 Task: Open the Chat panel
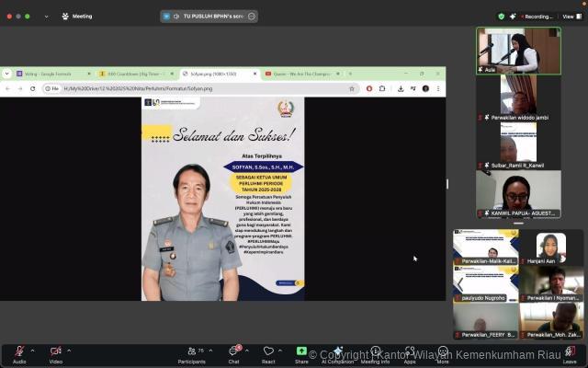tap(233, 351)
